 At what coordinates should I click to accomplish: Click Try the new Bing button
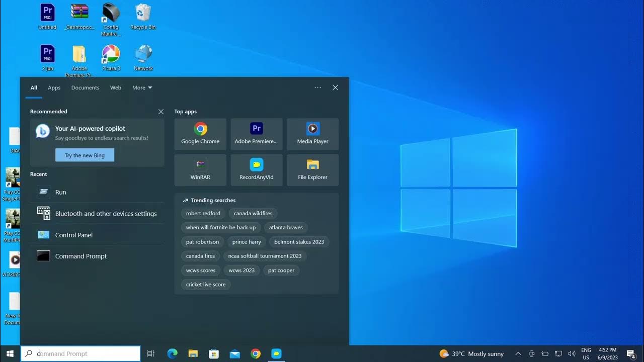pos(85,155)
